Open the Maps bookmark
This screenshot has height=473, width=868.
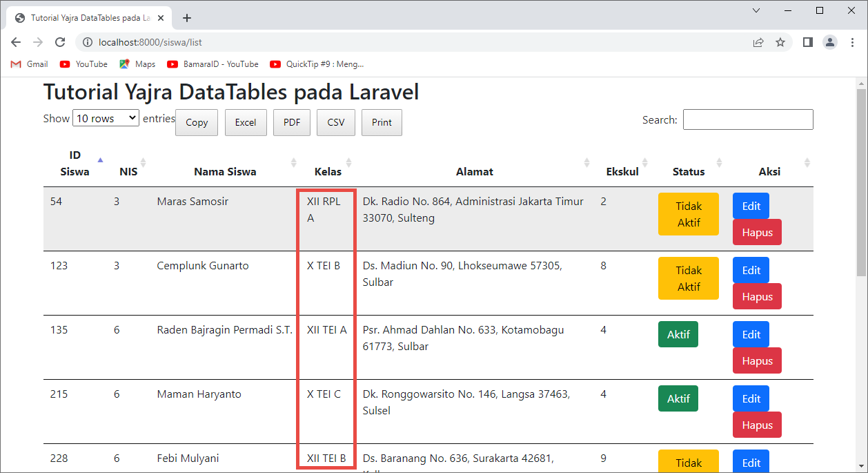[137, 64]
